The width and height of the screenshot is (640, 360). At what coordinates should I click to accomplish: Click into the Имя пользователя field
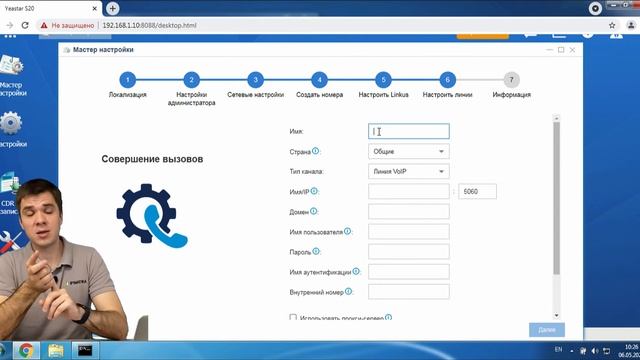[409, 231]
